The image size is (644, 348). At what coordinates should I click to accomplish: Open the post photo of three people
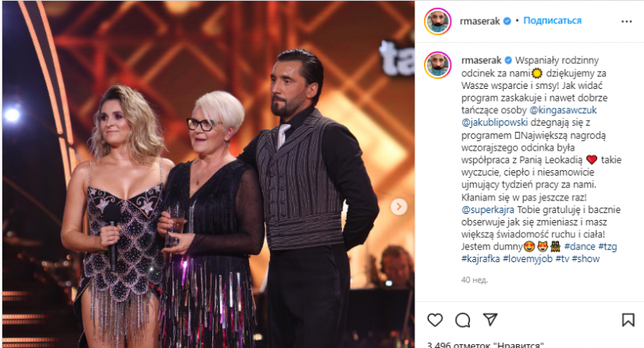pyautogui.click(x=208, y=174)
